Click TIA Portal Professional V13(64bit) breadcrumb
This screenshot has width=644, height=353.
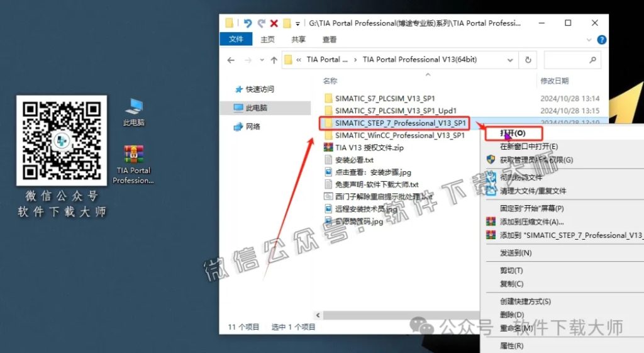click(419, 60)
